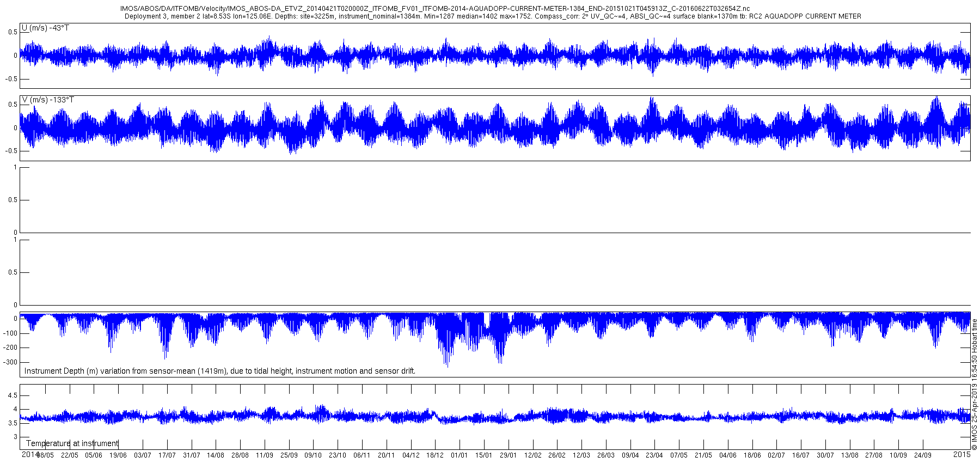Click the '-300' depth axis tick label
980x463 pixels.
(10, 362)
